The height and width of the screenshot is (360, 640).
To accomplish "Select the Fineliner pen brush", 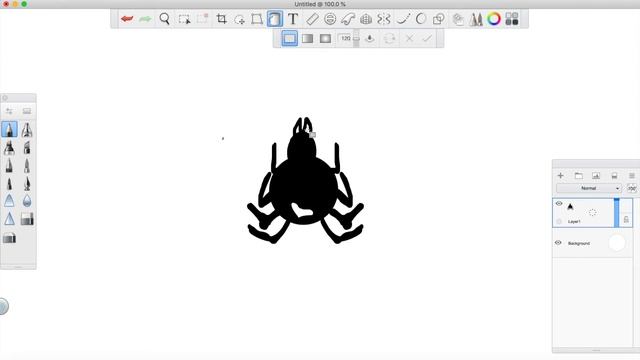I will [x=27, y=165].
